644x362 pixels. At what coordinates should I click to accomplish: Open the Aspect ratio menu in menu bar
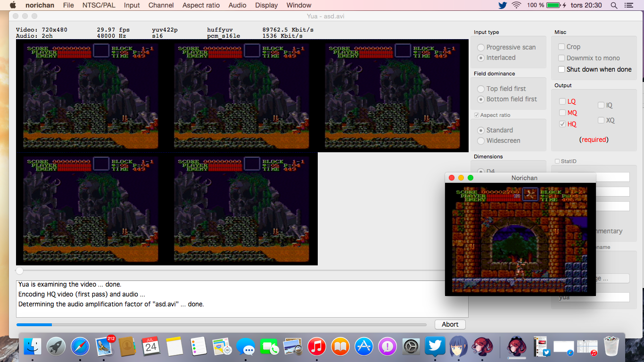[x=201, y=5]
